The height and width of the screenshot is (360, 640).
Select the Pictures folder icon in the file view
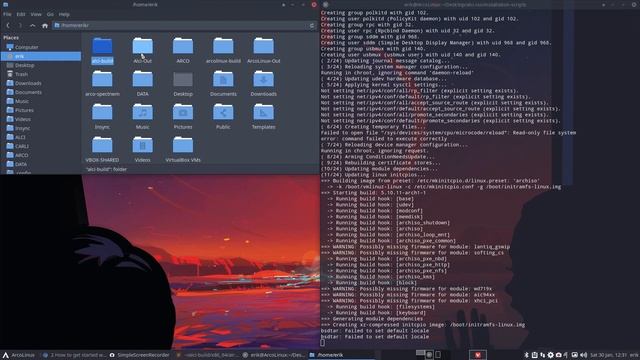[183, 112]
